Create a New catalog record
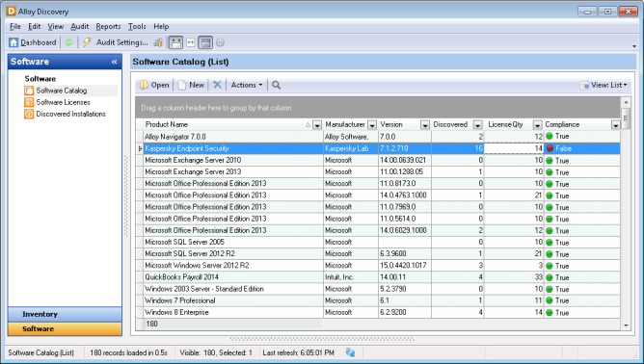The image size is (644, 364). tap(191, 85)
